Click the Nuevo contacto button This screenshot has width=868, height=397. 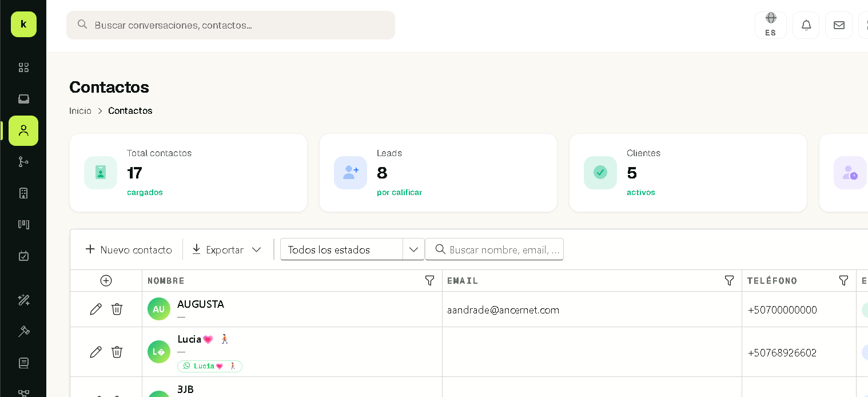[x=129, y=249]
